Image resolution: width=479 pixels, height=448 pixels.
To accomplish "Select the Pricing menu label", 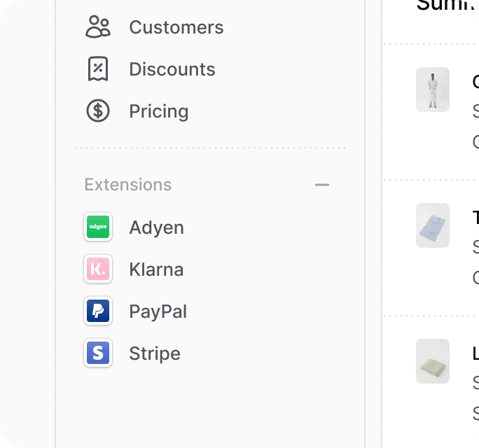I will pyautogui.click(x=159, y=111).
